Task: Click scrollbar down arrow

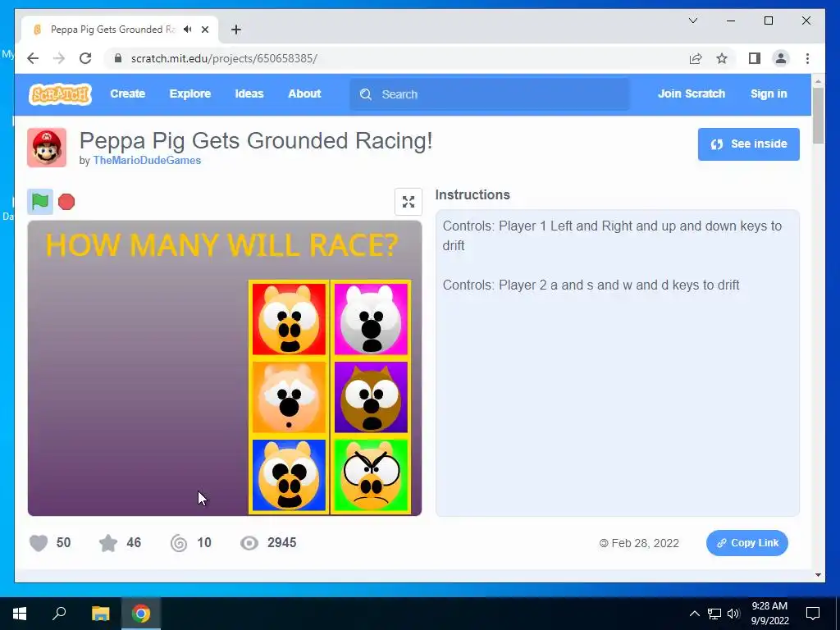Action: coord(818,575)
